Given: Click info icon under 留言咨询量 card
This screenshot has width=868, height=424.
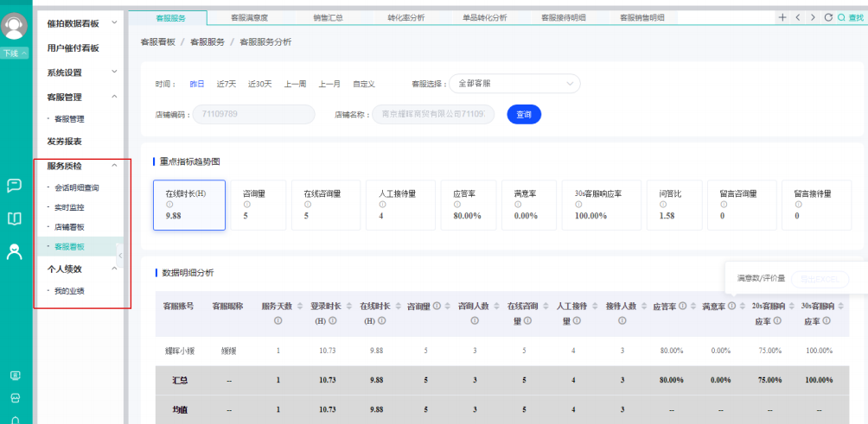Looking at the screenshot, I should coord(723,205).
